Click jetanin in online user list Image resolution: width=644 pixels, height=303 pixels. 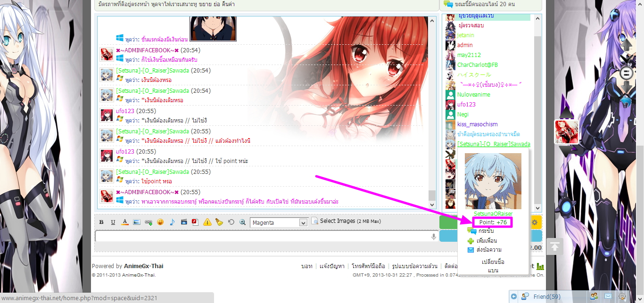pos(466,35)
